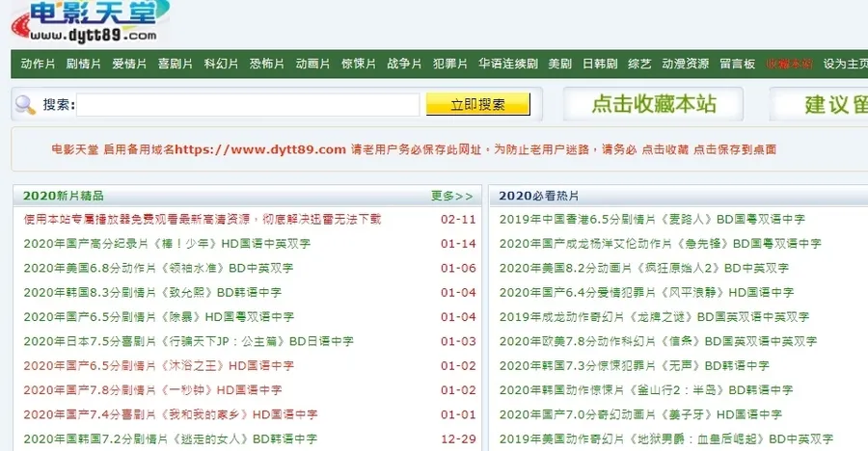Click the https://www.dytt89.com notice link
Viewport: 868px width, 451px height.
[260, 149]
